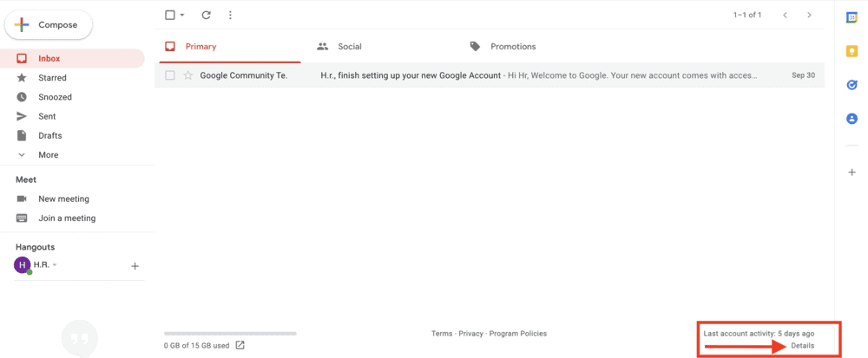Click the plus to start a new Hangouts chat
This screenshot has height=358, width=868.
coord(135,266)
